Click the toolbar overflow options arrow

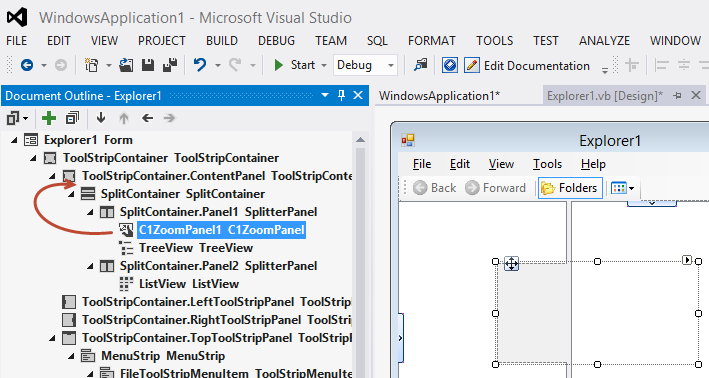coord(605,71)
